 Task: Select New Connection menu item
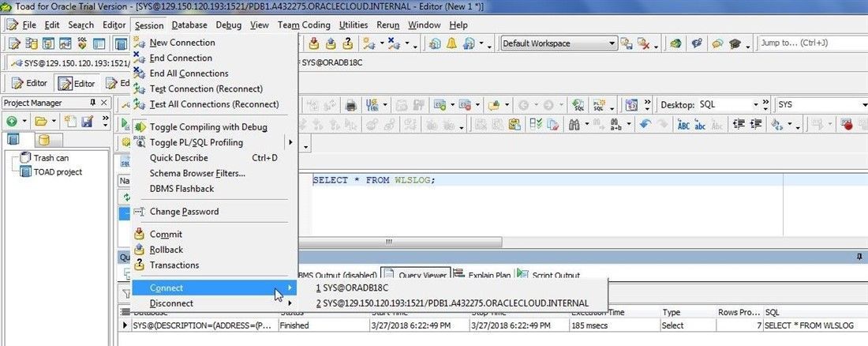pos(214,43)
